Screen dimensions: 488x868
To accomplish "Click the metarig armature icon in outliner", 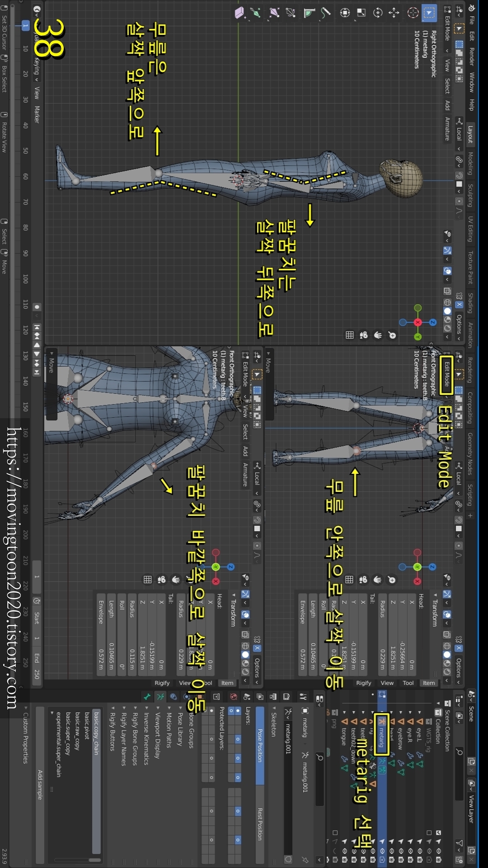I will tap(382, 721).
